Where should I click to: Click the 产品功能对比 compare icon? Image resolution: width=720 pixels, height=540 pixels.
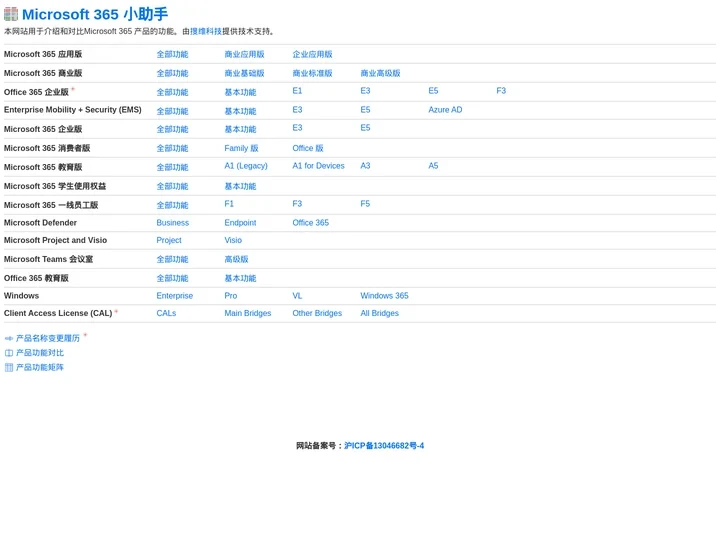pyautogui.click(x=9, y=353)
